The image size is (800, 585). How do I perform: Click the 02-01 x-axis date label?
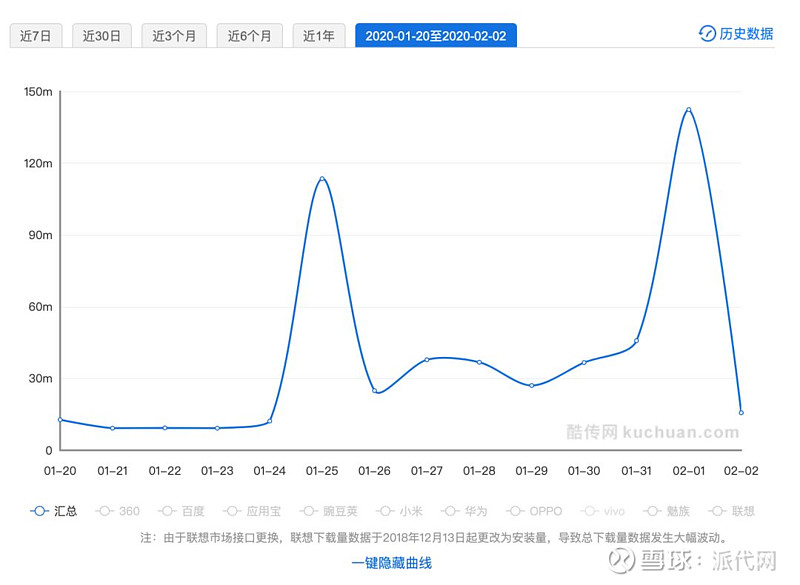[x=689, y=471]
